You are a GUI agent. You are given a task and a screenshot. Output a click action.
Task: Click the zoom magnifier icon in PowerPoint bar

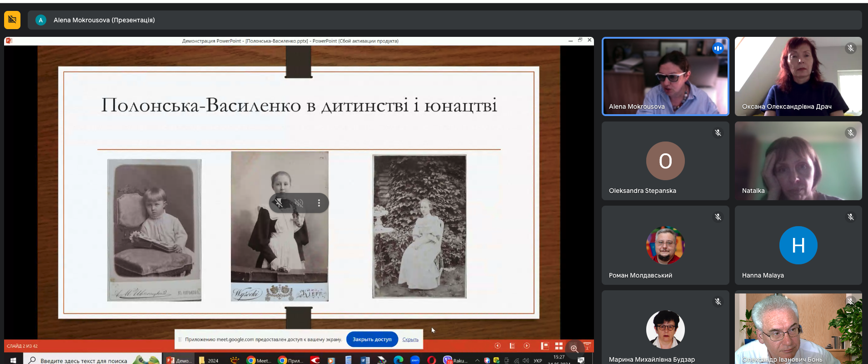click(574, 349)
